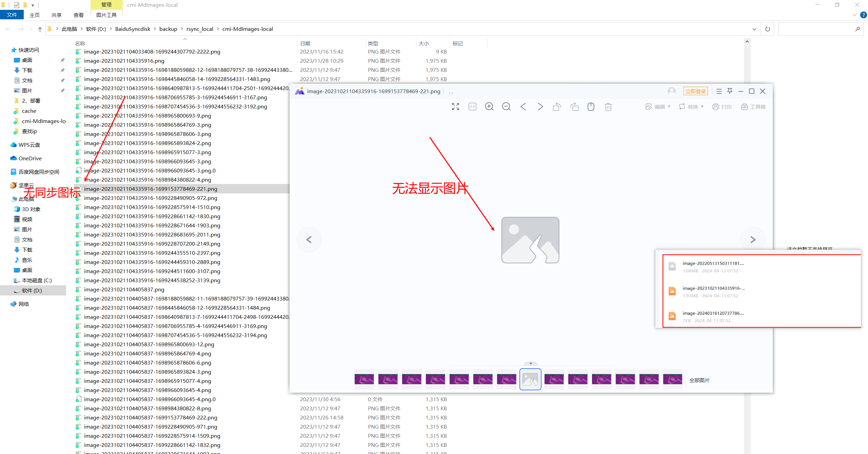Go to next image via toolbar right arrow
Image resolution: width=868 pixels, height=454 pixels.
(540, 107)
